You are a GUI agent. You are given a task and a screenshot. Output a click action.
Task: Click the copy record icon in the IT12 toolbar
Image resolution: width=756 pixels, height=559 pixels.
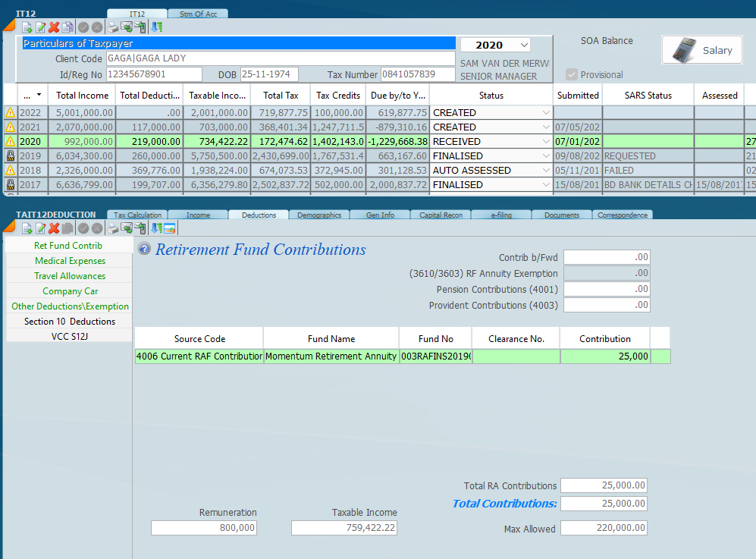coord(68,27)
